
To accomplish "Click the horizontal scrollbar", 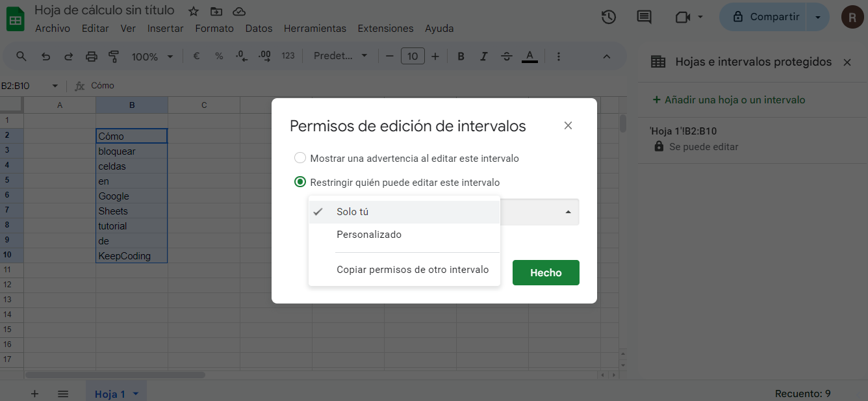I will point(116,375).
